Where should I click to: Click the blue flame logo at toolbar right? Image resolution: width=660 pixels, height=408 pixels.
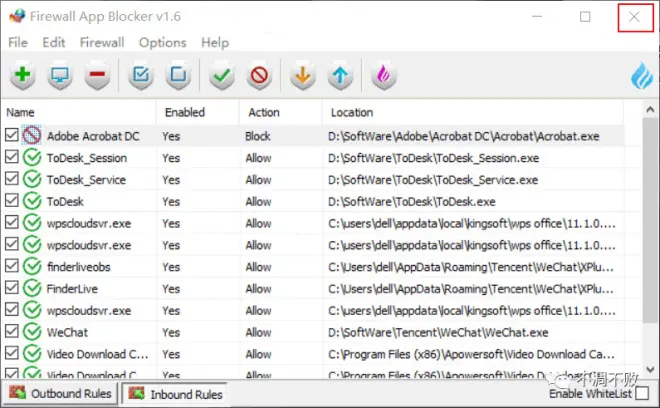point(641,76)
